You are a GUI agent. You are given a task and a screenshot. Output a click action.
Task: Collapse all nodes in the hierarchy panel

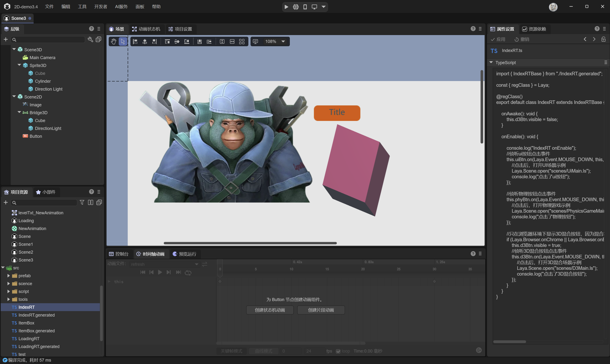98,40
